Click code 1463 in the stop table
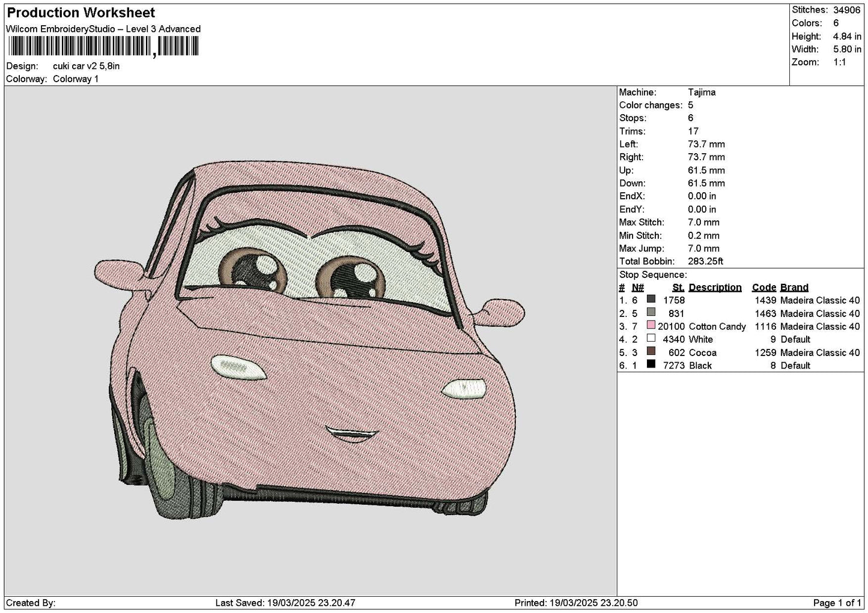 click(765, 313)
